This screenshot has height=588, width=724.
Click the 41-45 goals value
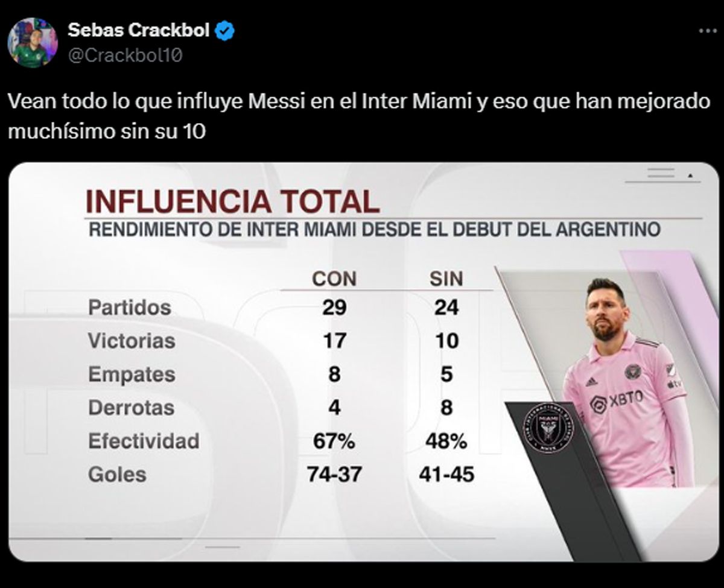tap(446, 474)
